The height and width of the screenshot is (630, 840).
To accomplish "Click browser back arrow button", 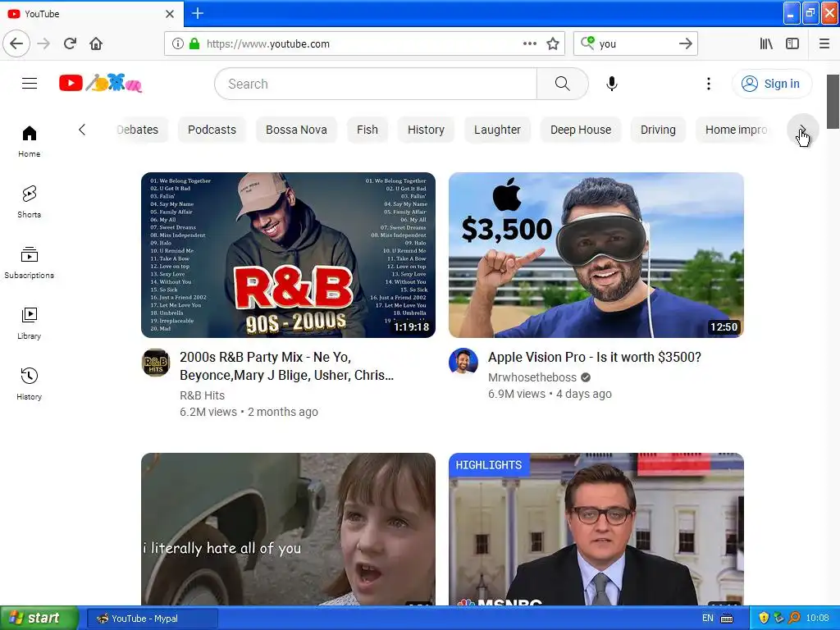I will [x=16, y=43].
